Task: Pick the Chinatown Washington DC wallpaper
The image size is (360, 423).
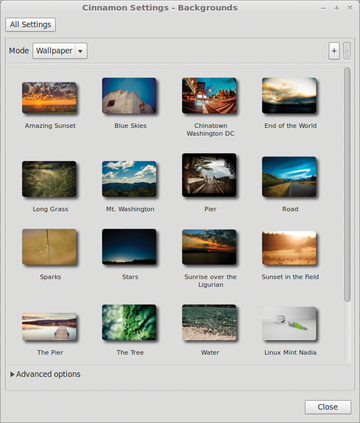Action: 209,96
